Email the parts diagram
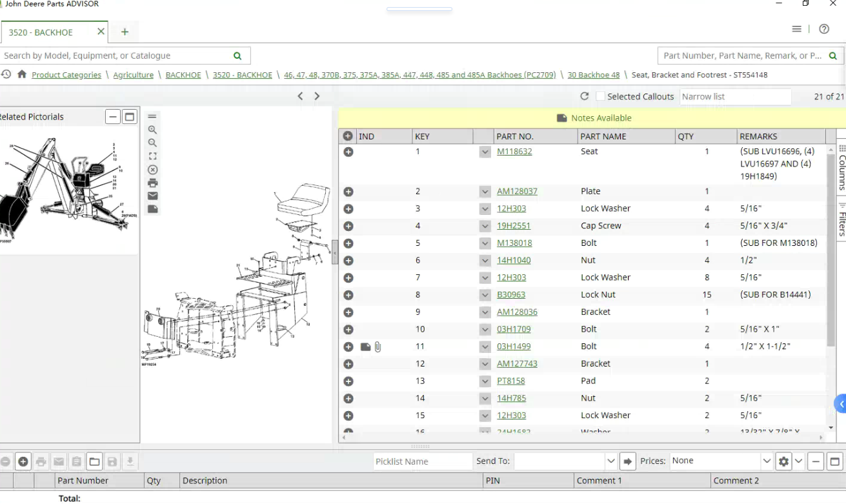 [152, 196]
